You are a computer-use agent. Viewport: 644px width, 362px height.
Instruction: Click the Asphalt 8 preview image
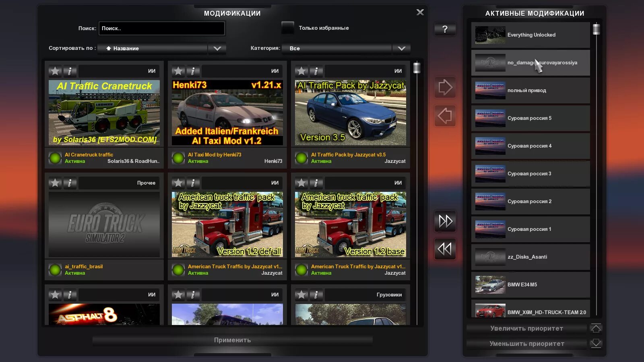point(104,314)
